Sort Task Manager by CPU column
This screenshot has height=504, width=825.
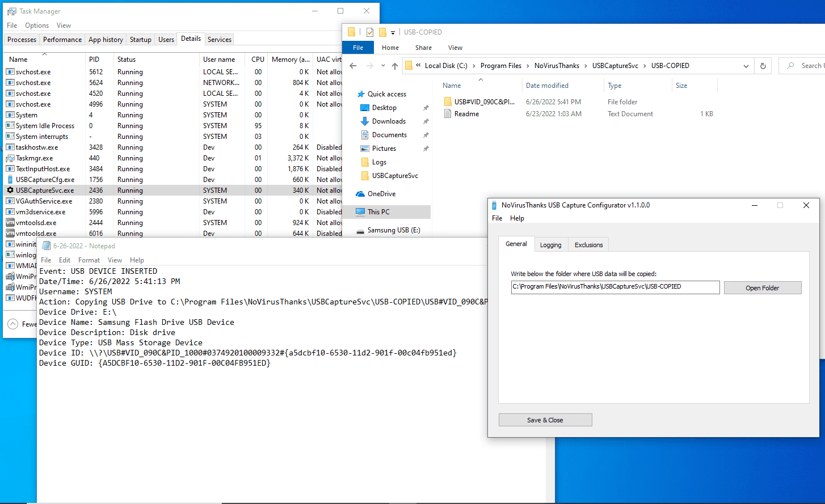(x=258, y=60)
